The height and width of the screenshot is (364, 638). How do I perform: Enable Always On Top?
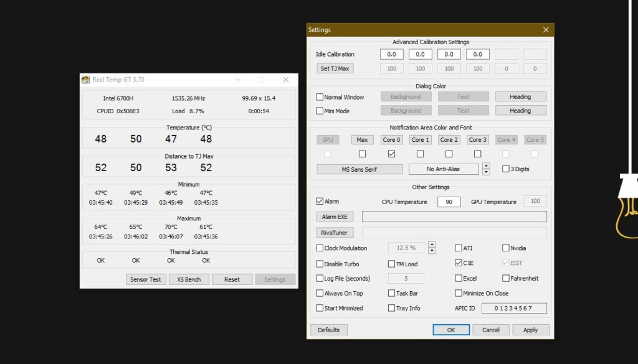320,293
